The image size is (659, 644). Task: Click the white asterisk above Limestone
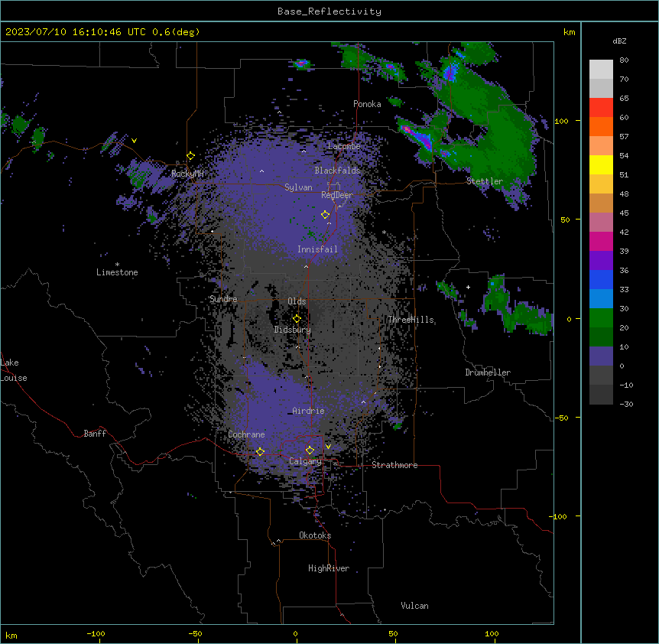click(117, 265)
